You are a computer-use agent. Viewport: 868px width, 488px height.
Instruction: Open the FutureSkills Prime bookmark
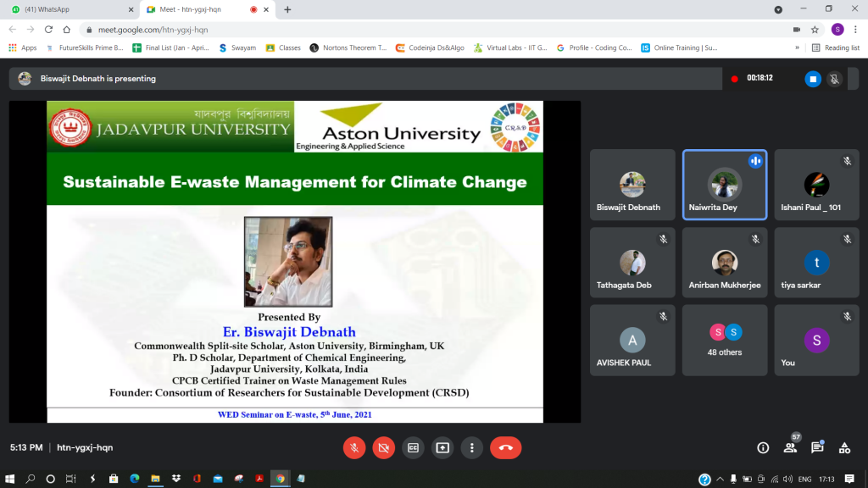point(85,47)
